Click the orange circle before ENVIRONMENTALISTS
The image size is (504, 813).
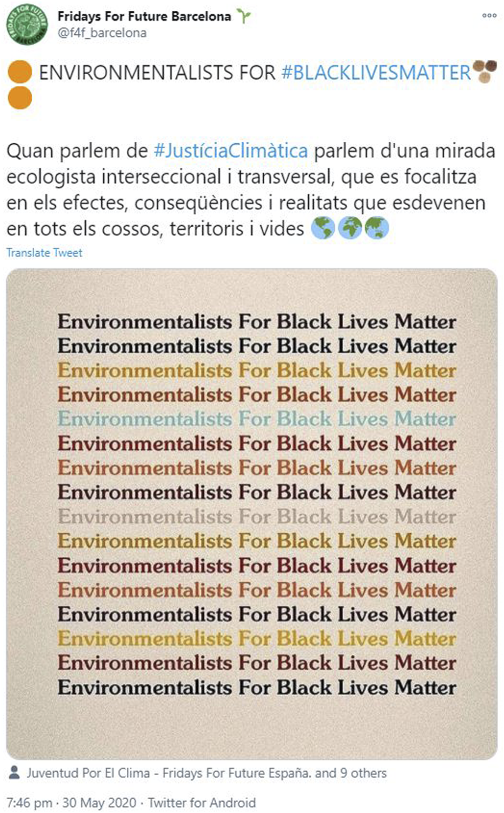tap(20, 72)
